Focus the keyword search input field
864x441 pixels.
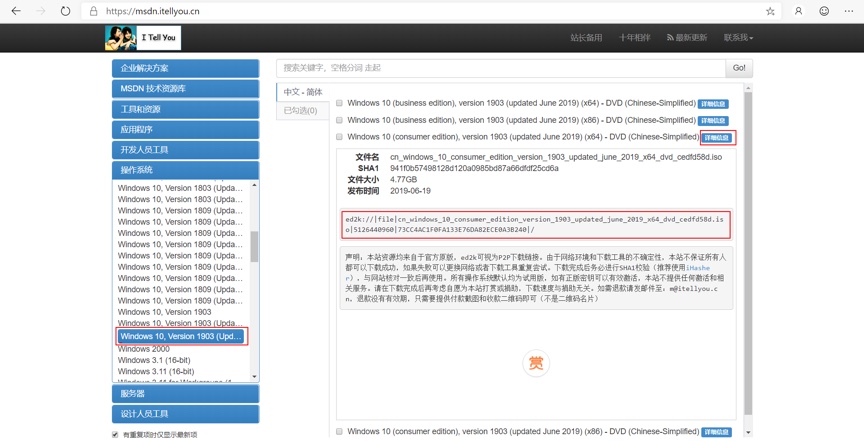point(501,68)
